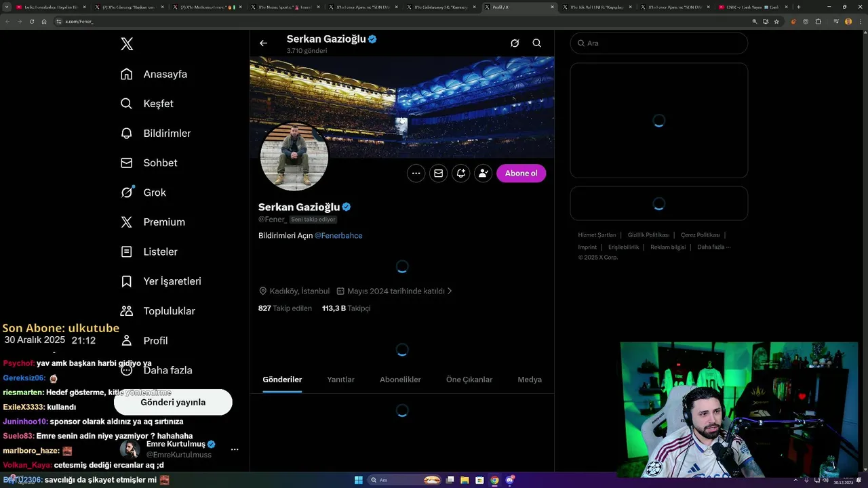The width and height of the screenshot is (868, 488).
Task: Open Gizlilik Politikası link
Action: tap(648, 235)
